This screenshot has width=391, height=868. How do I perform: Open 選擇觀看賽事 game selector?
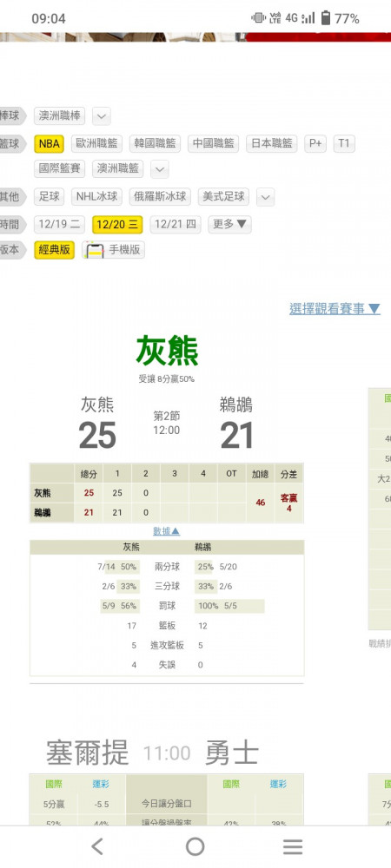[335, 309]
